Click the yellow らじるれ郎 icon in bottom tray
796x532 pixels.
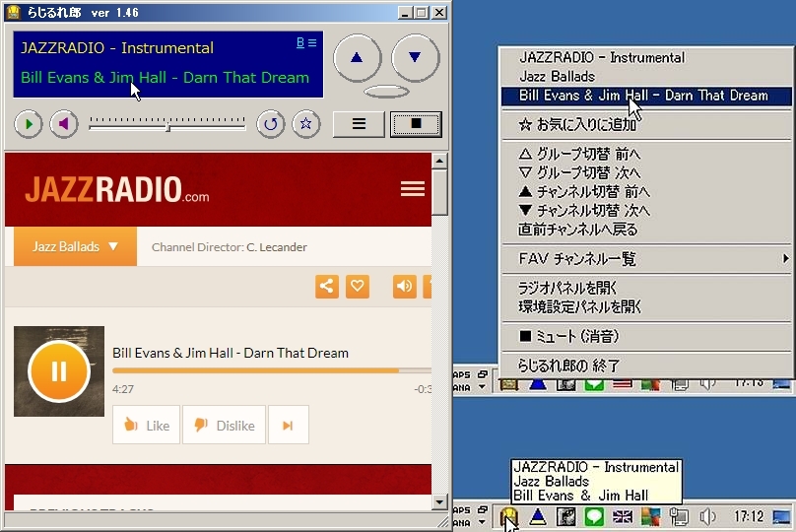pyautogui.click(x=508, y=517)
